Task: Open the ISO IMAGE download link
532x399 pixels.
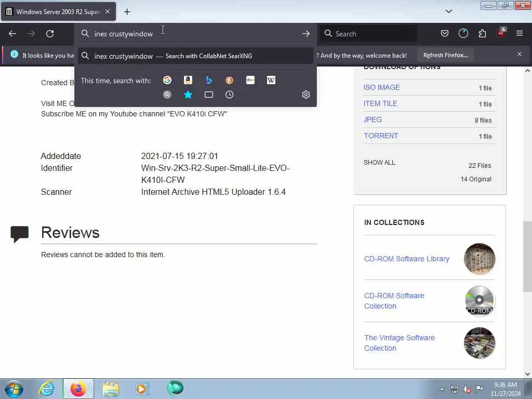Action: [382, 87]
